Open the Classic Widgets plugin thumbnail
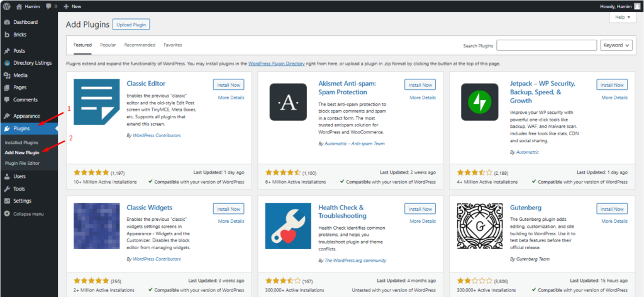This screenshot has height=297, width=644. point(96,226)
